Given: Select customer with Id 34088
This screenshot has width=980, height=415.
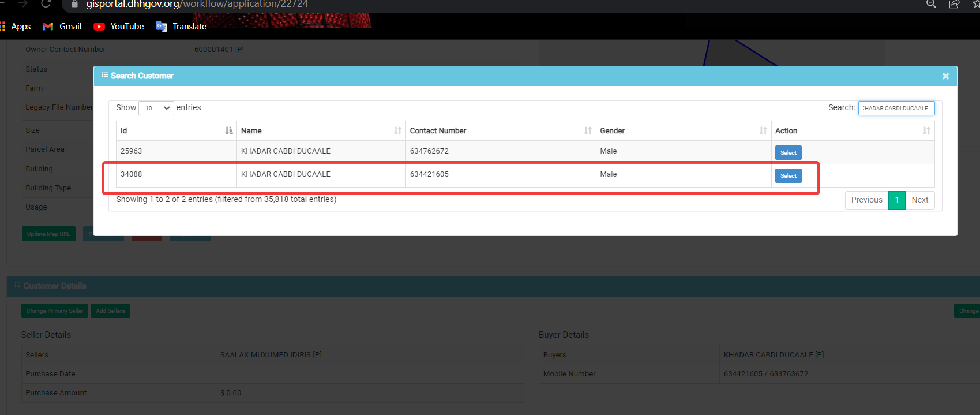Looking at the screenshot, I should point(788,176).
